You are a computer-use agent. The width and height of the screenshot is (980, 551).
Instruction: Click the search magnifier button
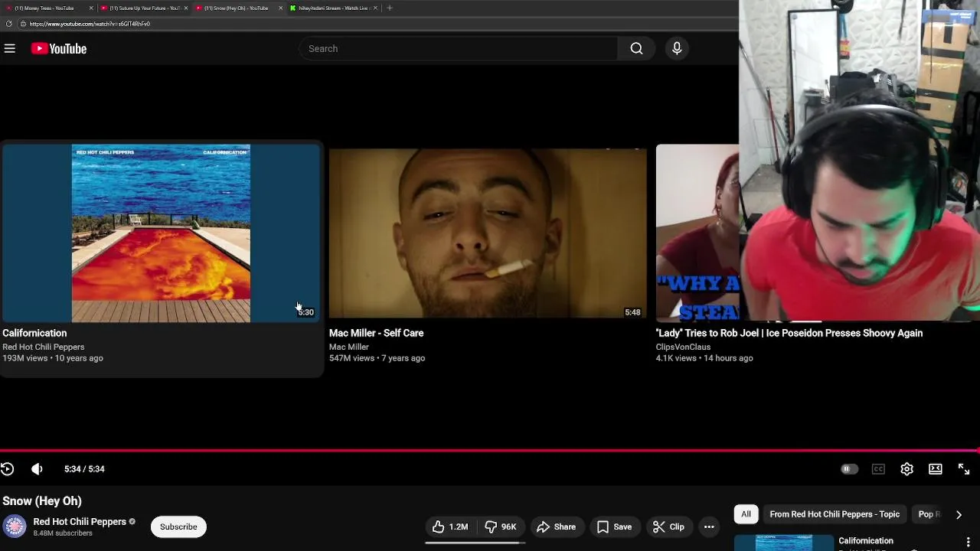point(636,48)
